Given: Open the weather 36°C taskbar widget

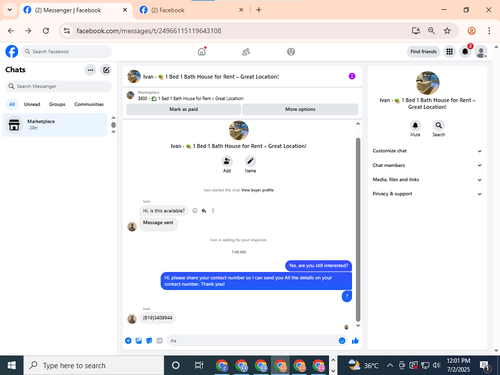Looking at the screenshot, I should click(363, 366).
